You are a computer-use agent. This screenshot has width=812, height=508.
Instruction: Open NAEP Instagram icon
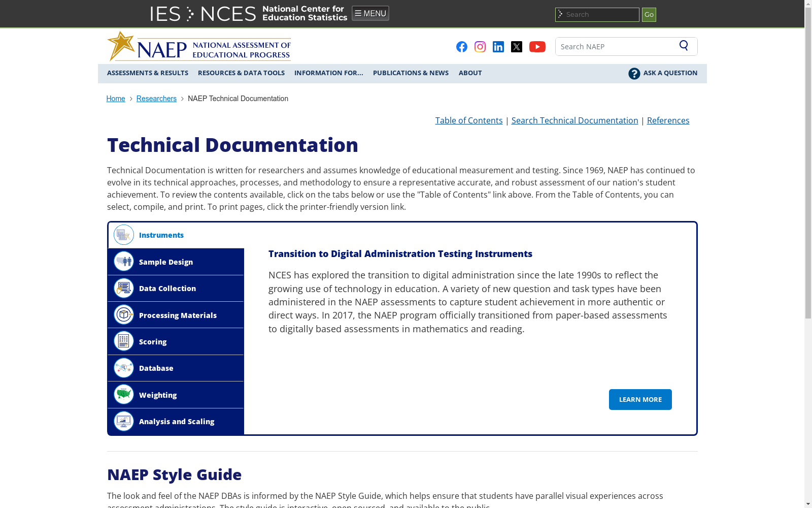(480, 47)
